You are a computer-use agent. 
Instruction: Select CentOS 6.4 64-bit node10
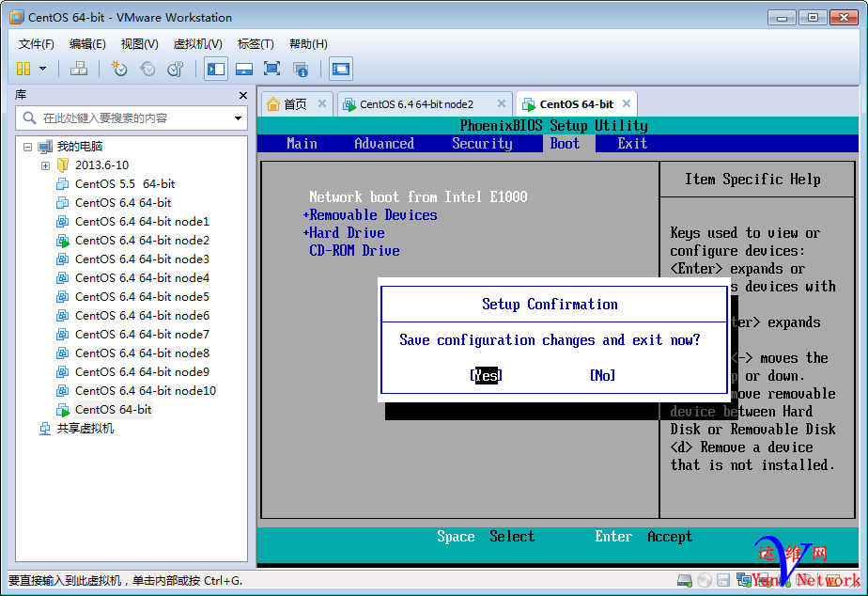pos(146,391)
